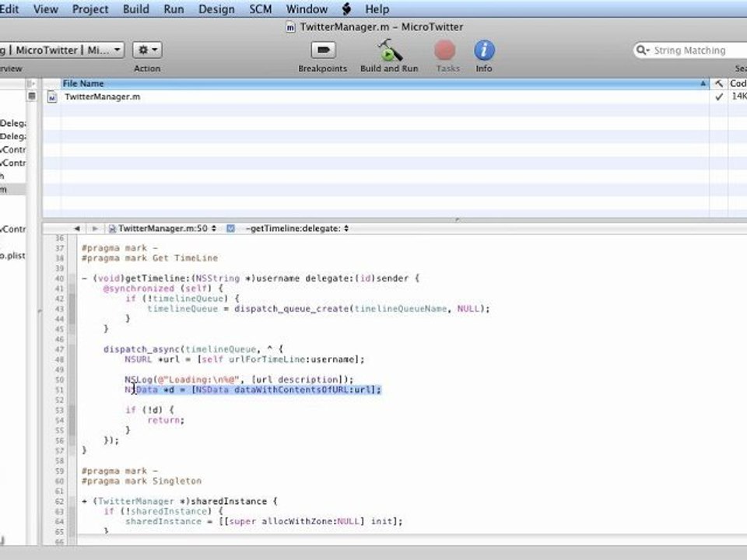
Task: Open the Action gear menu
Action: point(147,50)
